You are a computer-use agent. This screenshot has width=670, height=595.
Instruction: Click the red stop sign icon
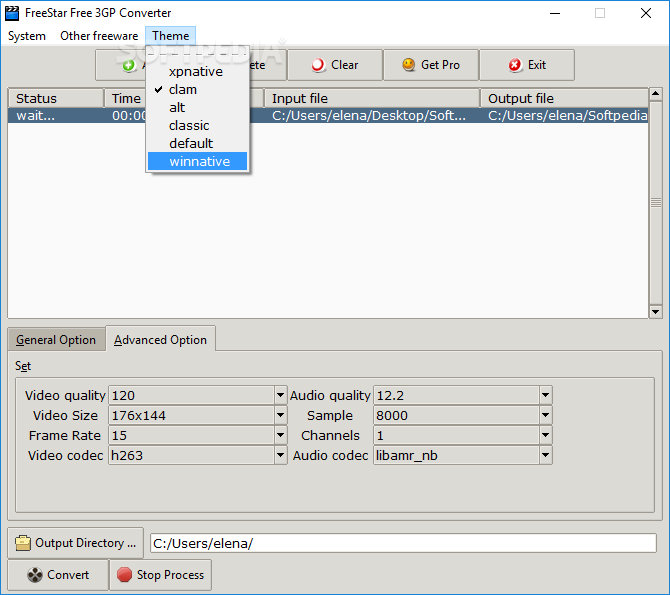pos(124,575)
